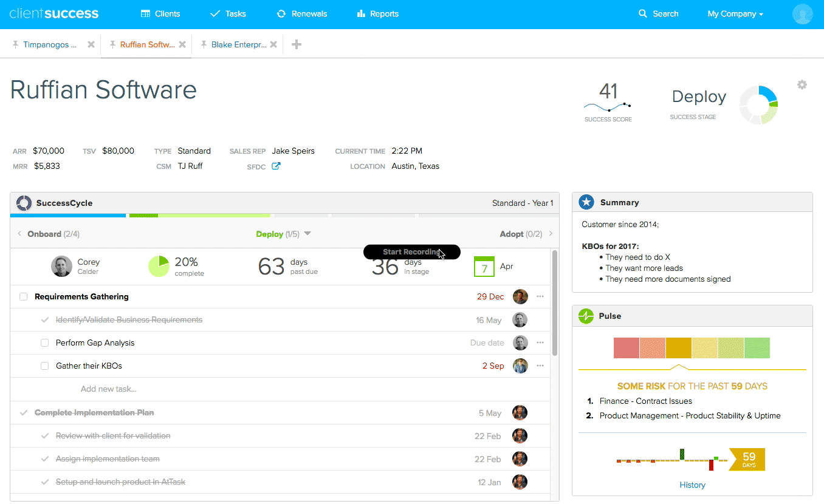The width and height of the screenshot is (824, 504).
Task: Open the Pulse History link
Action: click(692, 485)
